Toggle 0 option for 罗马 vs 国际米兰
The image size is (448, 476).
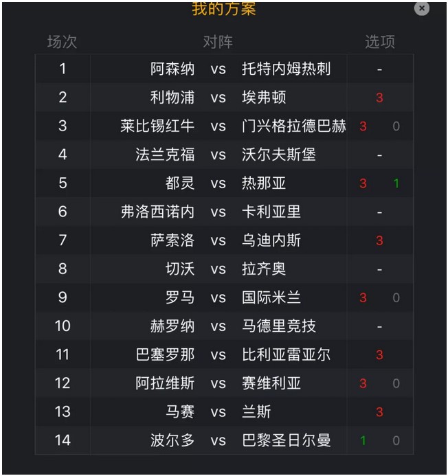(396, 298)
